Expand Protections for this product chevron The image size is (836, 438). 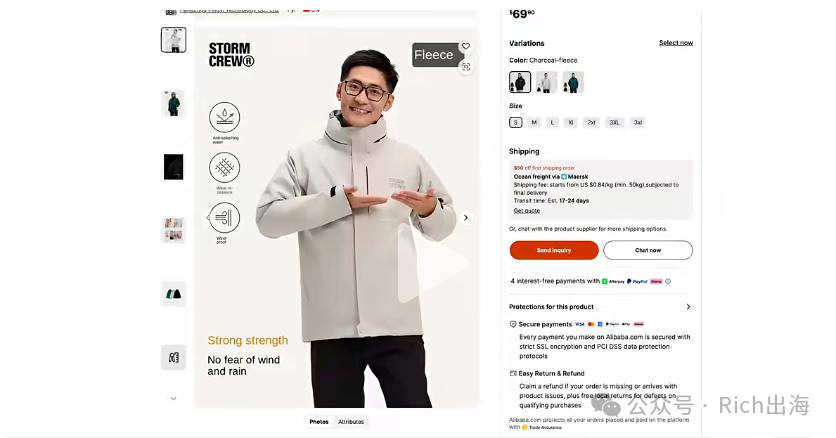coord(688,307)
